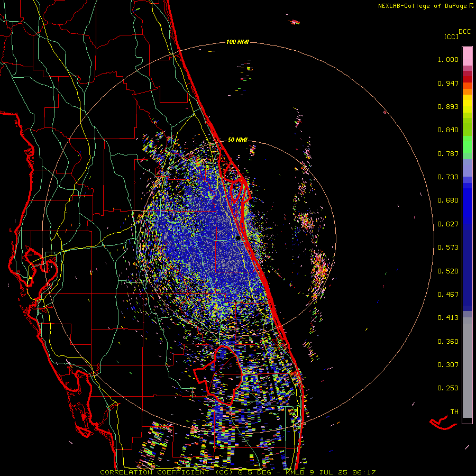This screenshot has width=476, height=476.
Task: Click the 0.893 color scale value
Action: pos(448,106)
